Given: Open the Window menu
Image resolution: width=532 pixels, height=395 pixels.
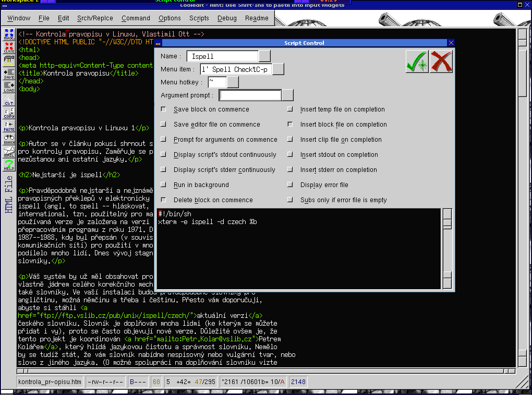Looking at the screenshot, I should pyautogui.click(x=19, y=18).
